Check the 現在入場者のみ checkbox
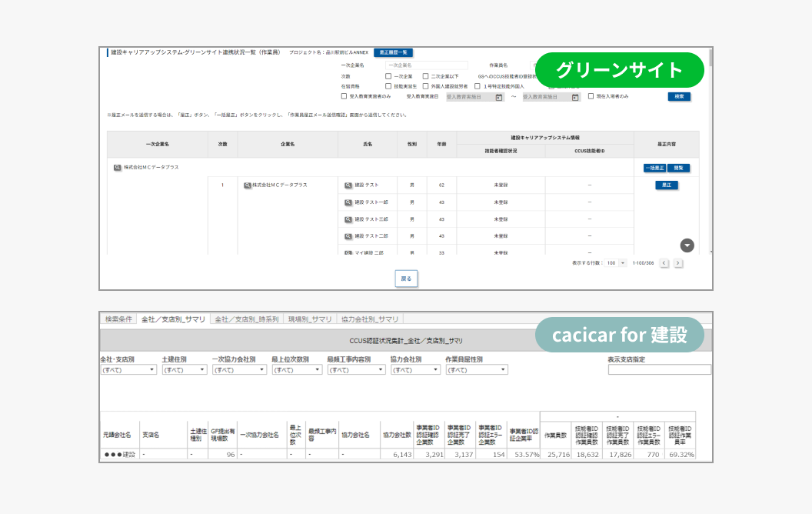Screen dimensions: 812x514 591,96
